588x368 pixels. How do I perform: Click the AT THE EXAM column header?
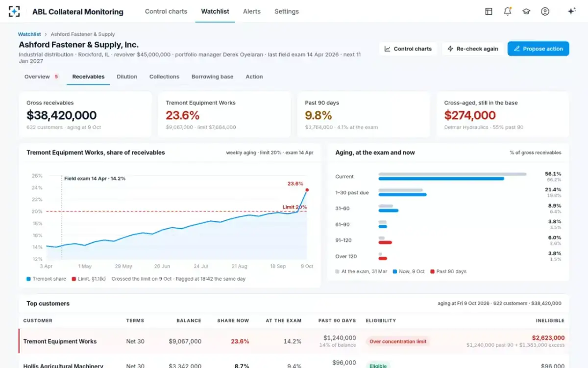(284, 320)
